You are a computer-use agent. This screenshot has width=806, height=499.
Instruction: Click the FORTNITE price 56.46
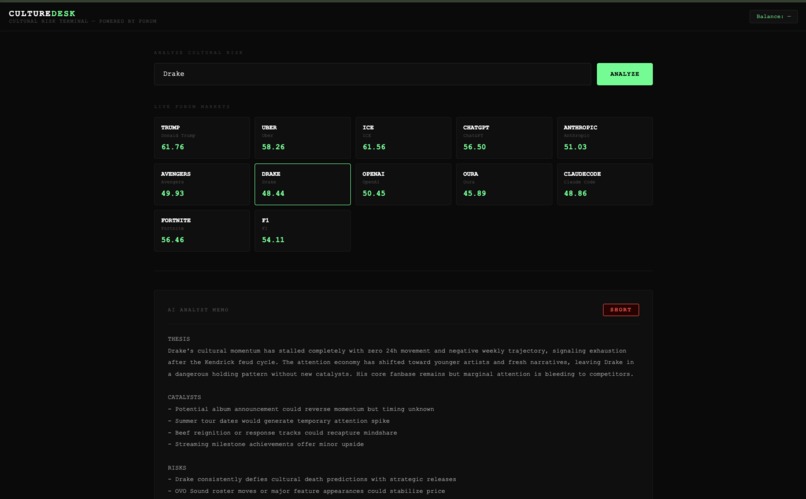172,240
